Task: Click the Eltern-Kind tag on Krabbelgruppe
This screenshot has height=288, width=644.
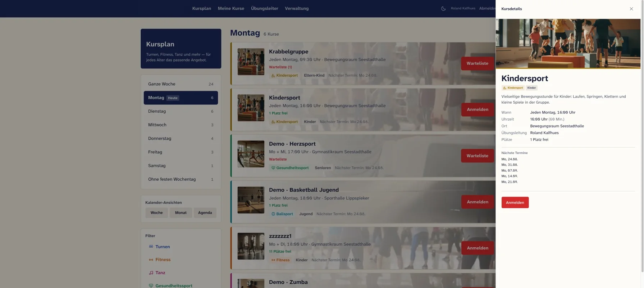Action: pyautogui.click(x=314, y=76)
